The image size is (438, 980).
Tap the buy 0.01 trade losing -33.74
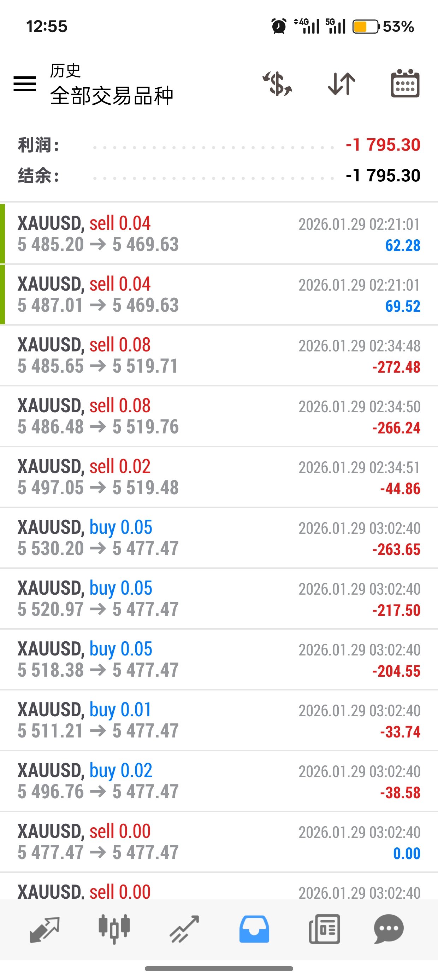[219, 721]
